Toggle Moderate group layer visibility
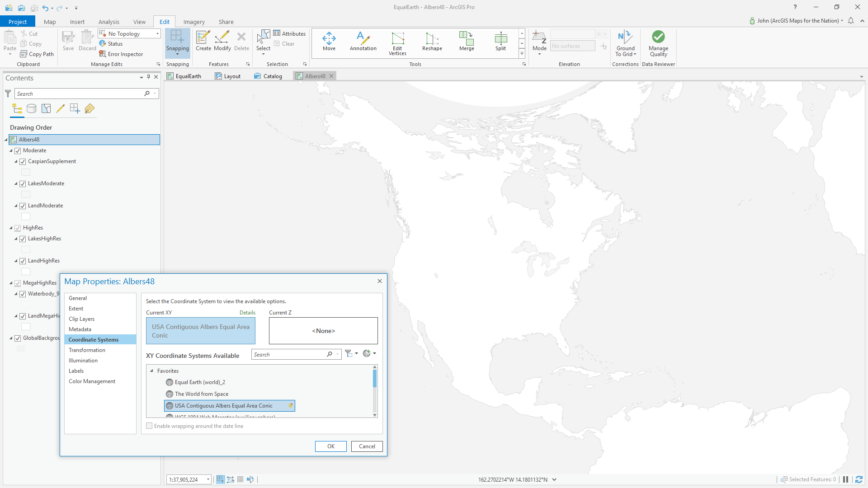 coord(18,150)
